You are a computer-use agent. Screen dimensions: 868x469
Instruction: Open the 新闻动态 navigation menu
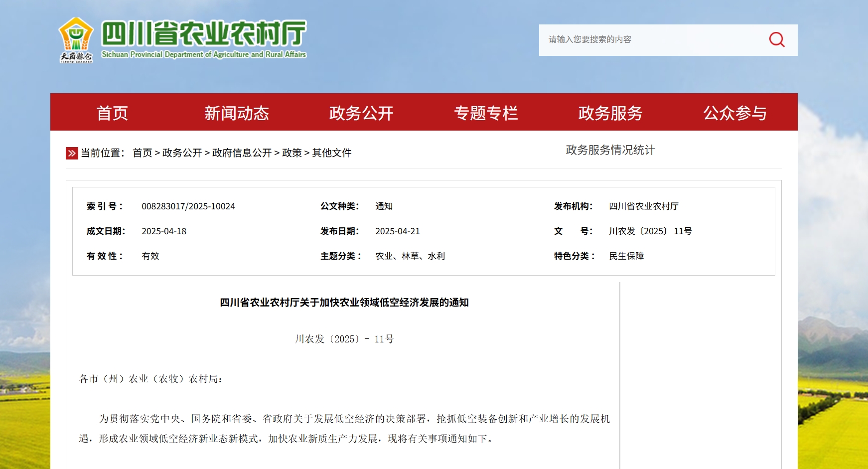[237, 113]
